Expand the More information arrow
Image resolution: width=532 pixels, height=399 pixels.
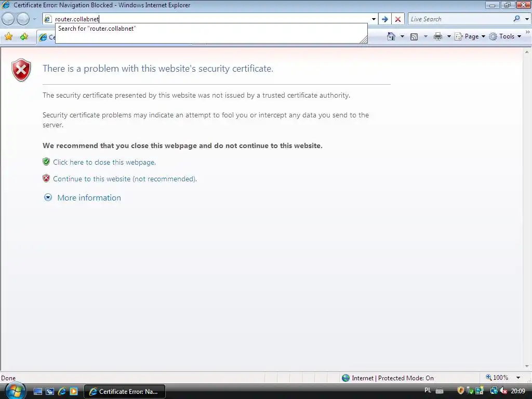pyautogui.click(x=48, y=197)
